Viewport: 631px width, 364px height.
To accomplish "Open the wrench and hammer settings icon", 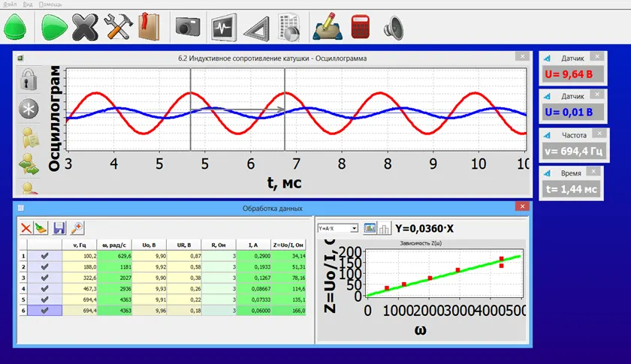I will 119,27.
